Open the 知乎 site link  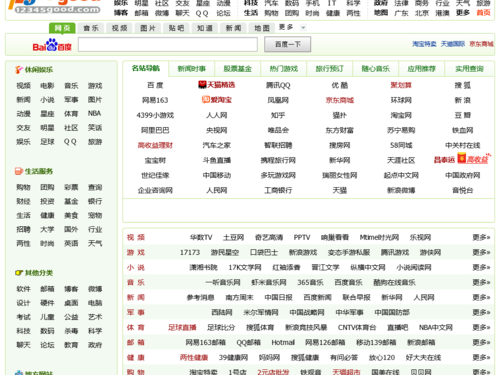click(278, 115)
